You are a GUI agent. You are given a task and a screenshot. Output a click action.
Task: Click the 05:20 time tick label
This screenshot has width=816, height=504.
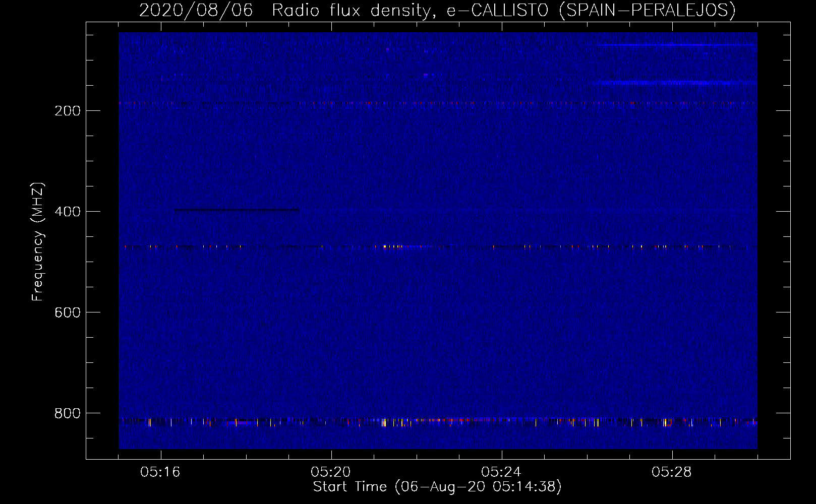[x=331, y=472]
